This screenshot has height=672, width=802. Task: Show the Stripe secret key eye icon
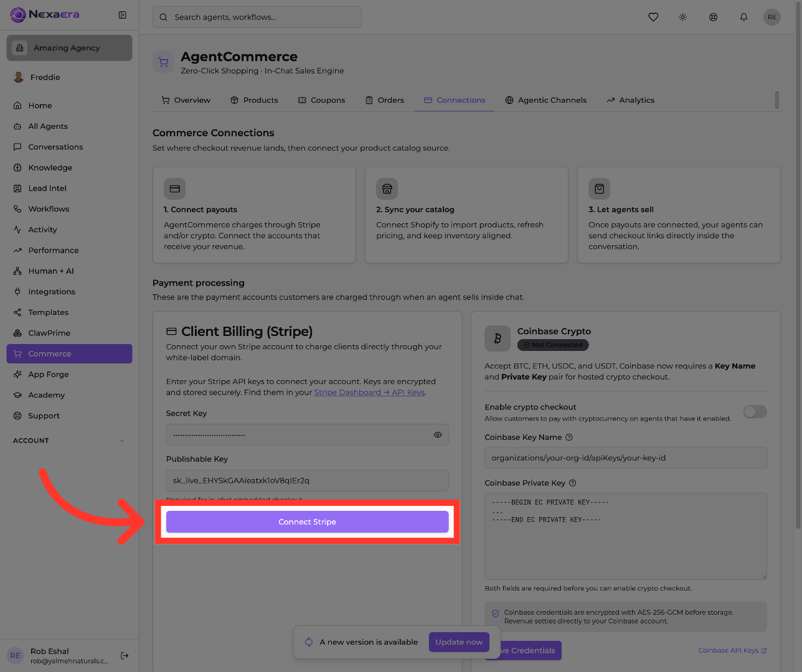(438, 435)
